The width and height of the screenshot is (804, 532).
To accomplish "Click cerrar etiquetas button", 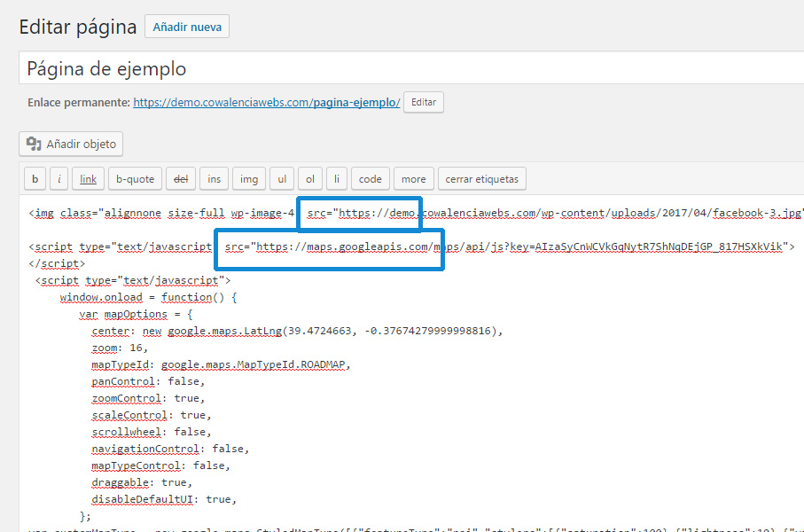I will (482, 179).
